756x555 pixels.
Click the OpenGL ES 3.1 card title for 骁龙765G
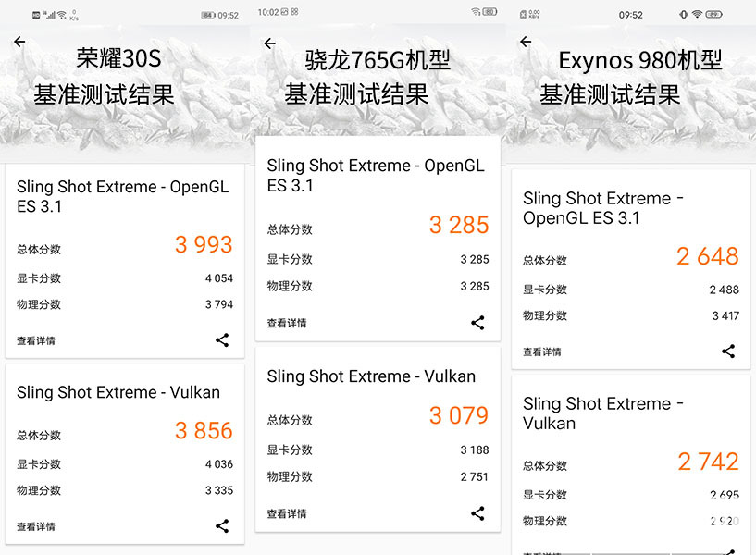tap(376, 176)
